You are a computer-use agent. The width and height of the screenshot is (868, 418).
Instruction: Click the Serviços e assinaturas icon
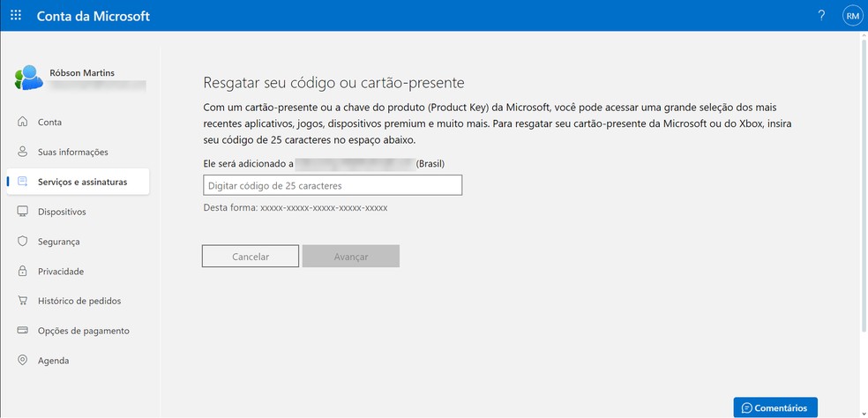[x=23, y=182]
